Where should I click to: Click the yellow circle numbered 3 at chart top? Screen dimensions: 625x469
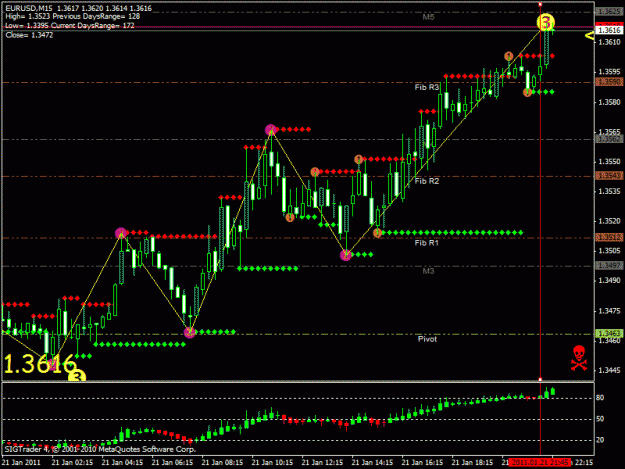(x=545, y=22)
